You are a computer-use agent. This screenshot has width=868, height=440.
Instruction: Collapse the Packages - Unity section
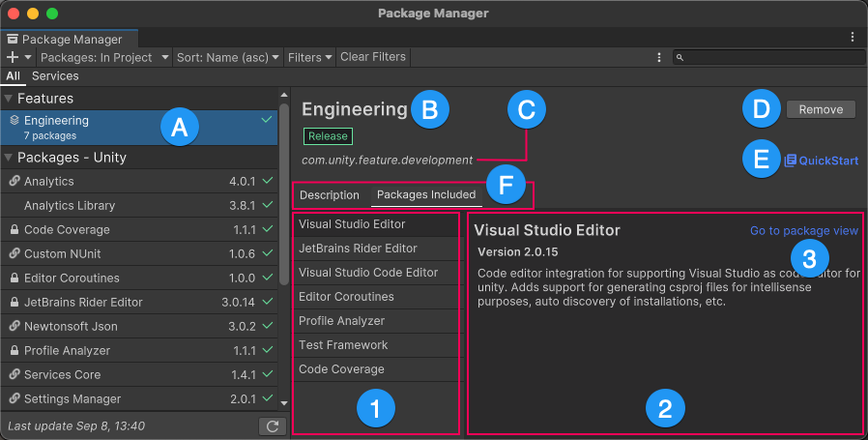coord(9,158)
